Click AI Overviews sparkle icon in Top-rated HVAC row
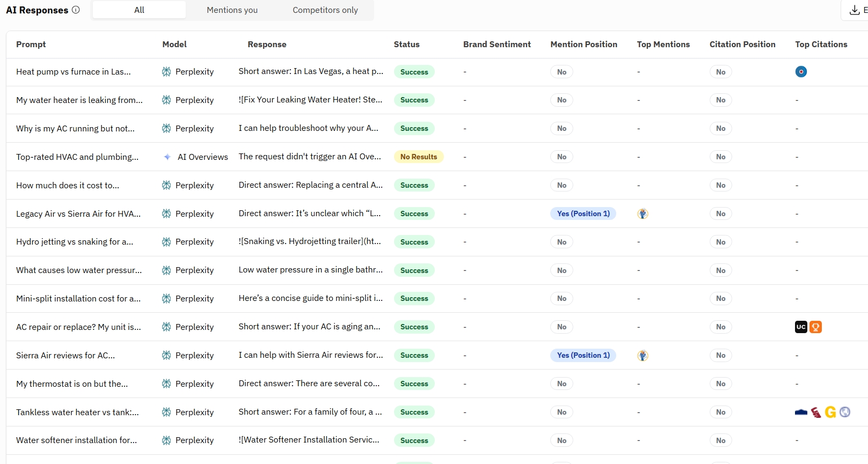The height and width of the screenshot is (464, 868). click(x=167, y=157)
